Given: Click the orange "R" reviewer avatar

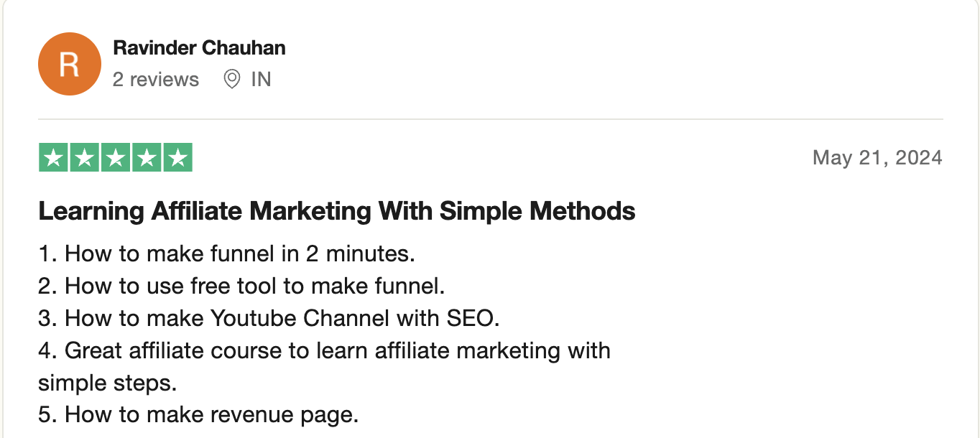Looking at the screenshot, I should [x=69, y=64].
